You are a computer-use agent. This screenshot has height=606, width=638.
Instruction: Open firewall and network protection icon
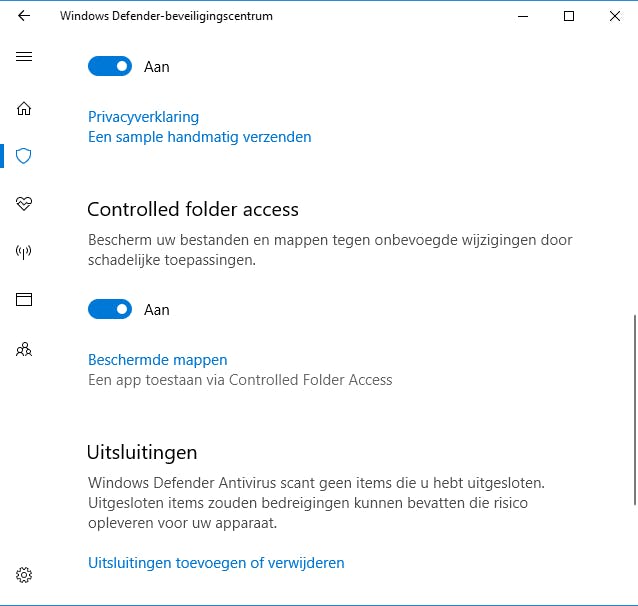point(24,252)
